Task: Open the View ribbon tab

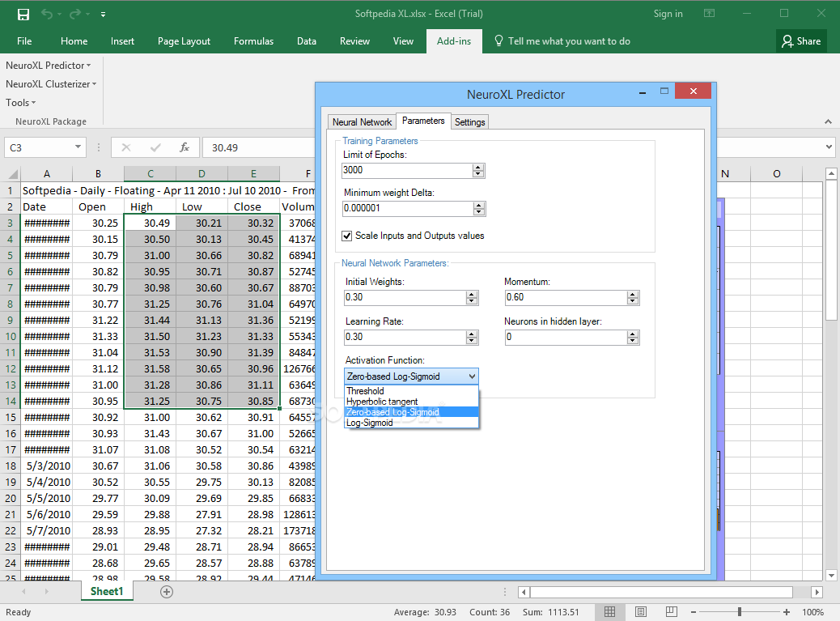Action: pos(403,41)
